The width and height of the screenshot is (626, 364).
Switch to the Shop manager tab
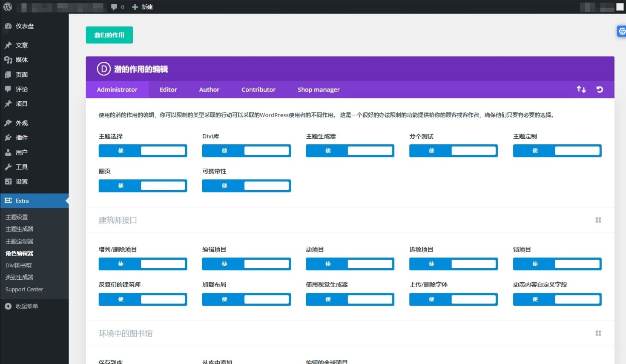[x=319, y=90]
